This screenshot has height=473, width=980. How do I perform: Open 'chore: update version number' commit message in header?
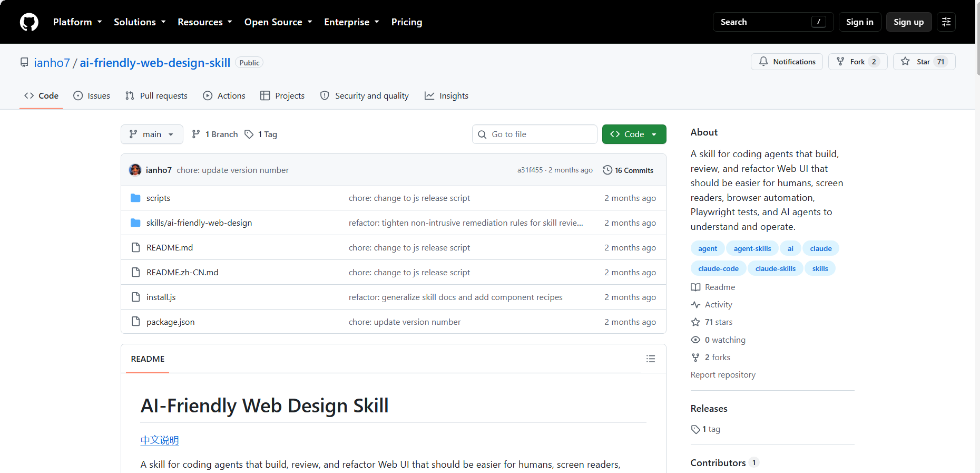point(232,170)
